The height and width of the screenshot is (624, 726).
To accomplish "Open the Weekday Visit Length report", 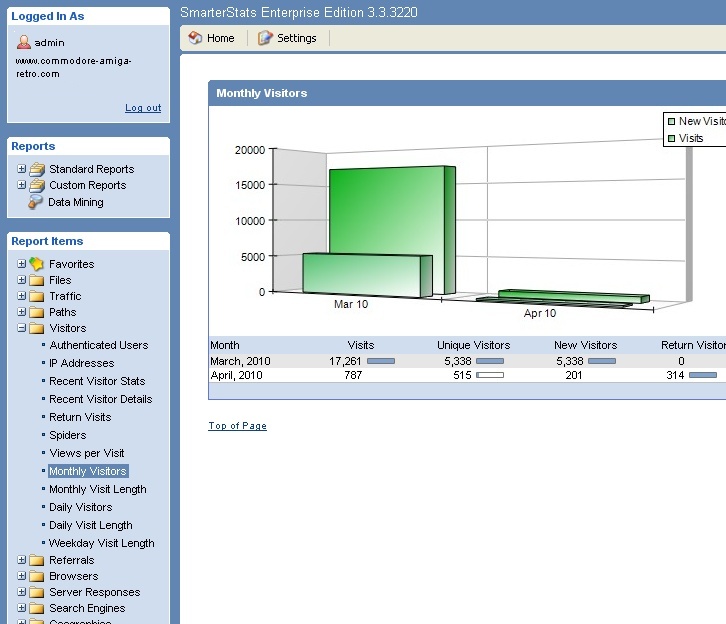I will (101, 543).
